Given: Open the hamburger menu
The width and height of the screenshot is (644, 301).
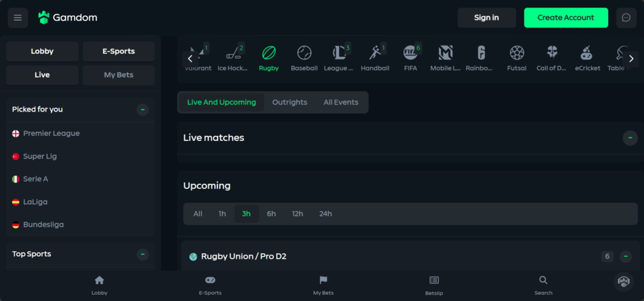Looking at the screenshot, I should [18, 18].
